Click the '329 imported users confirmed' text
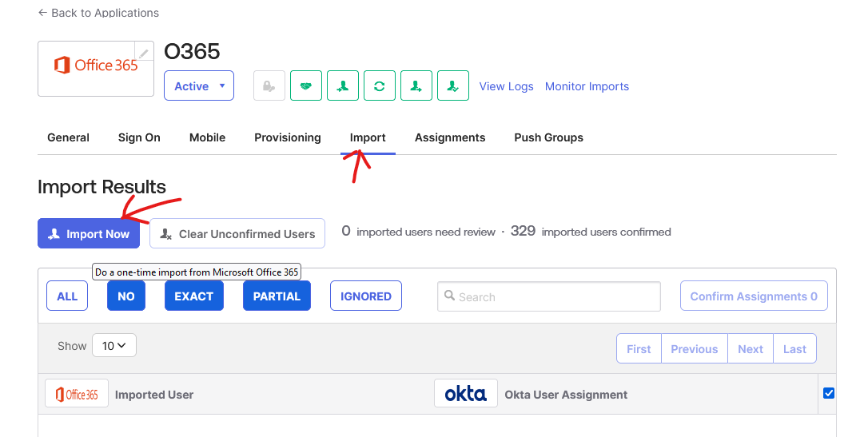The height and width of the screenshot is (437, 868). (x=591, y=232)
